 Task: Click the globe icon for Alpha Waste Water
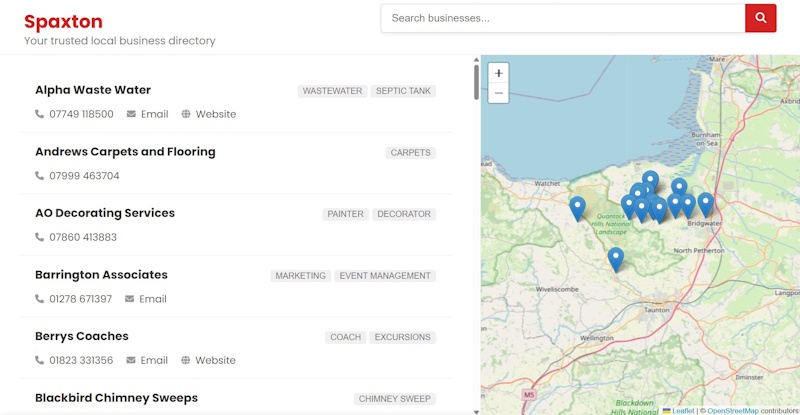coord(186,114)
